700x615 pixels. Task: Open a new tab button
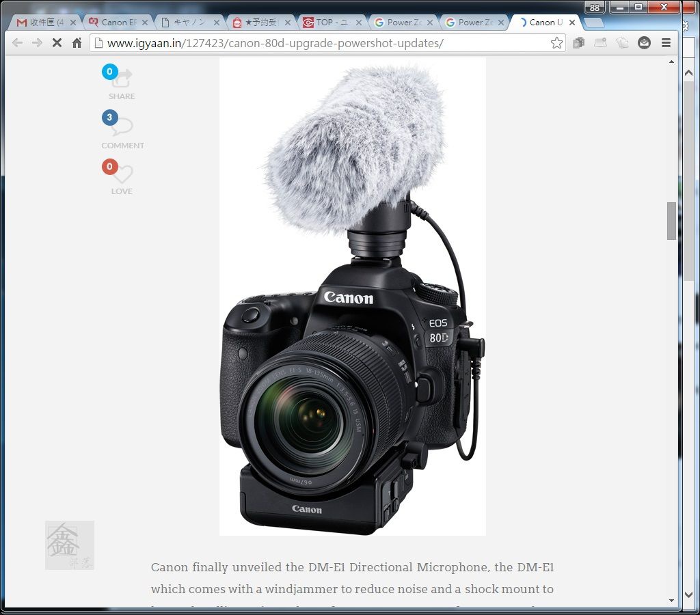(x=594, y=23)
